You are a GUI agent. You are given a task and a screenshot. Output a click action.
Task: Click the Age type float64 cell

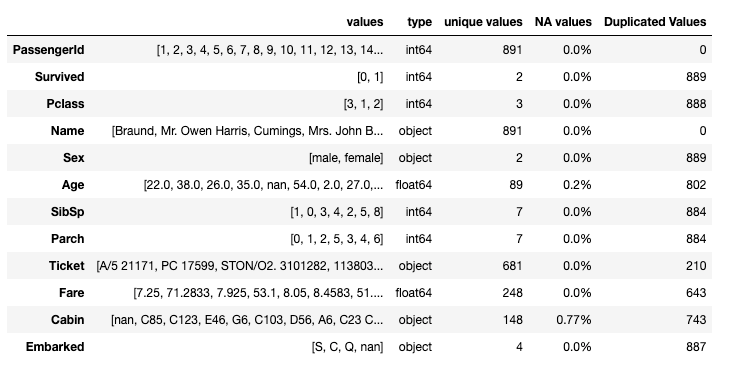click(414, 185)
